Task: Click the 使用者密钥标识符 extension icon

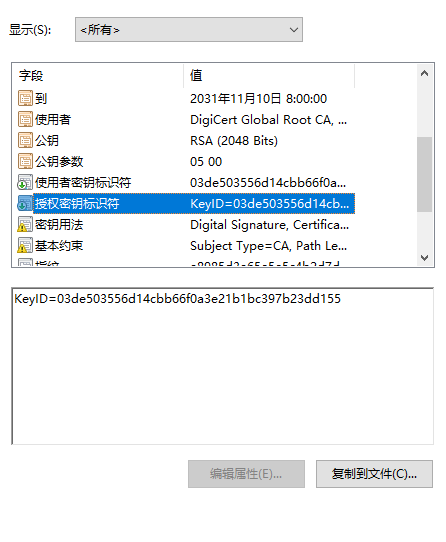Action: [25, 183]
